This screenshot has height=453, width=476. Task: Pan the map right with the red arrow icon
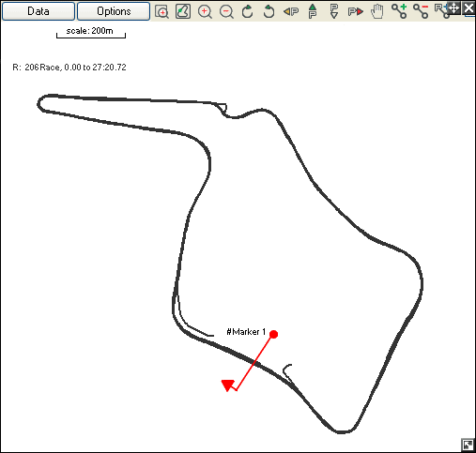pos(356,12)
